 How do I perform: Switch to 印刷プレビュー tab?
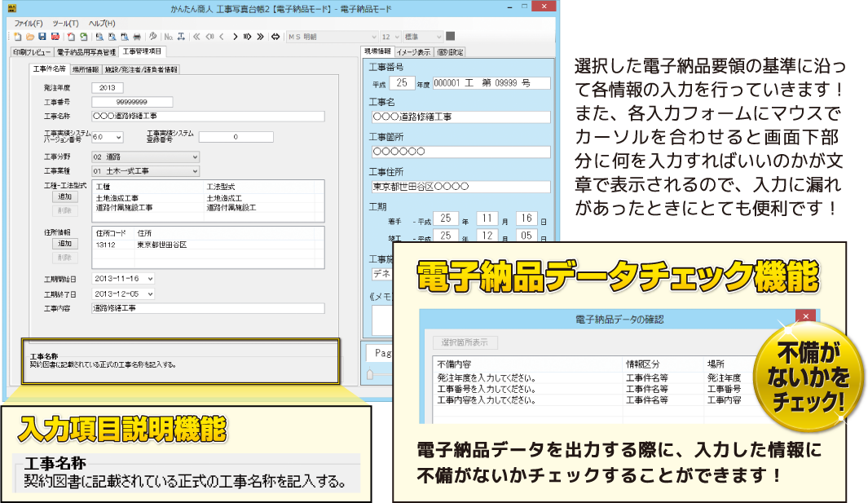[x=32, y=52]
